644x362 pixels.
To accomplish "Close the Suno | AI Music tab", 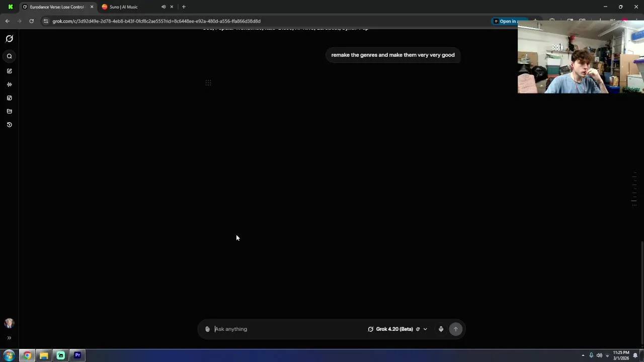I will [x=172, y=7].
